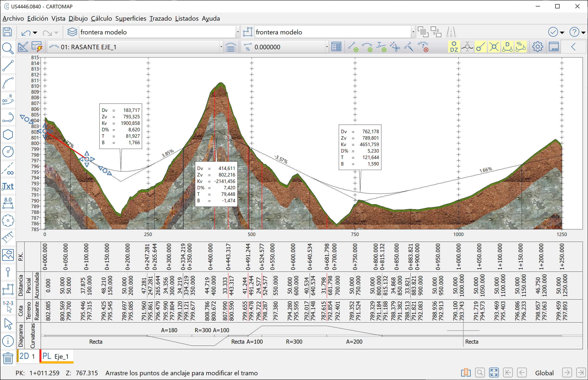588x380 pixels.
Task: Select the polygon hexagon tool
Action: point(8,135)
